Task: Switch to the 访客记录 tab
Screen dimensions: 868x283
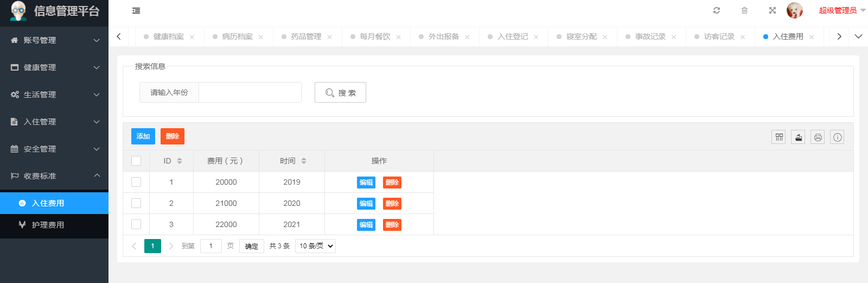Action: point(719,36)
